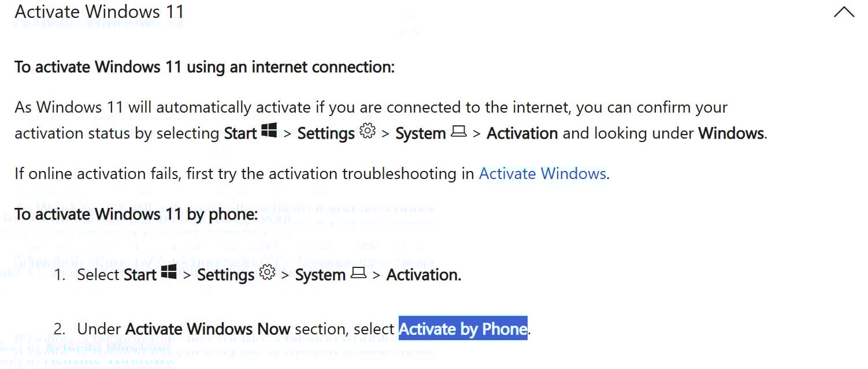The image size is (868, 369).
Task: Click the Settings gear icon in the intro paragraph
Action: click(368, 132)
